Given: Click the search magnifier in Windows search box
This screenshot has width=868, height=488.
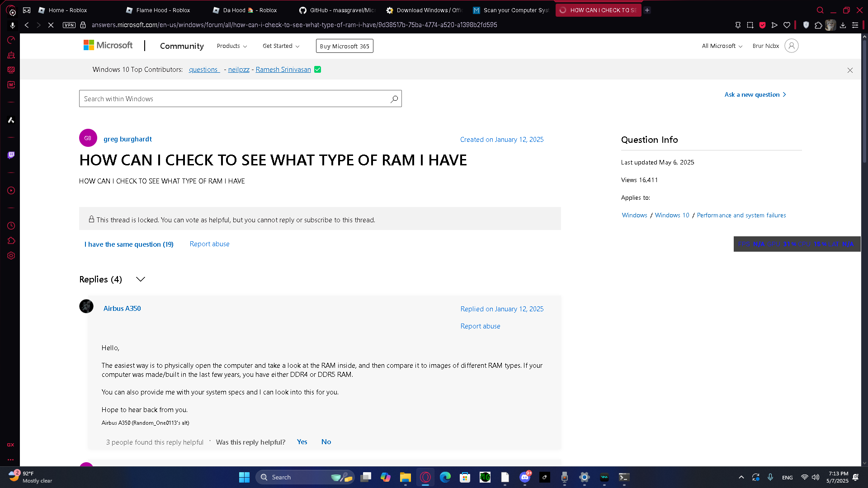Looking at the screenshot, I should [394, 99].
